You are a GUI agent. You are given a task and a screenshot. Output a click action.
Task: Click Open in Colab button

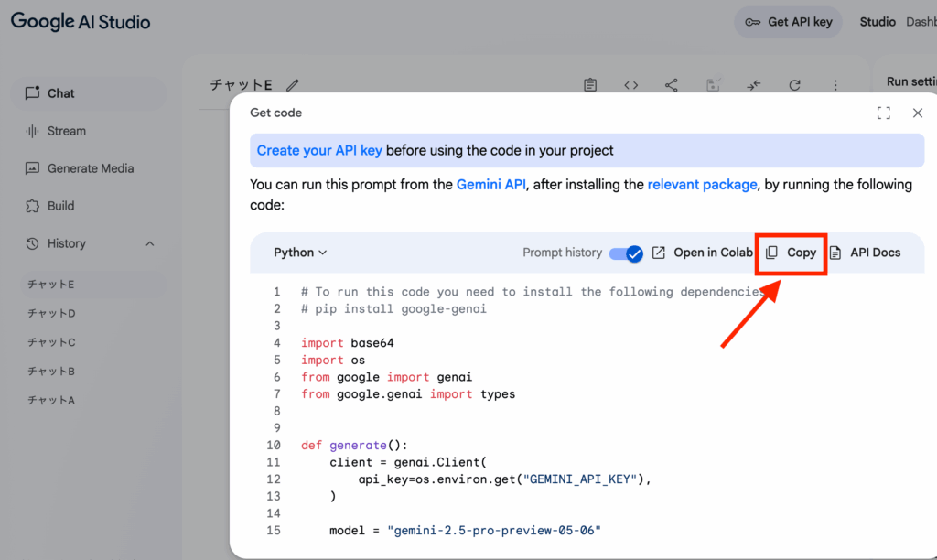tap(702, 253)
